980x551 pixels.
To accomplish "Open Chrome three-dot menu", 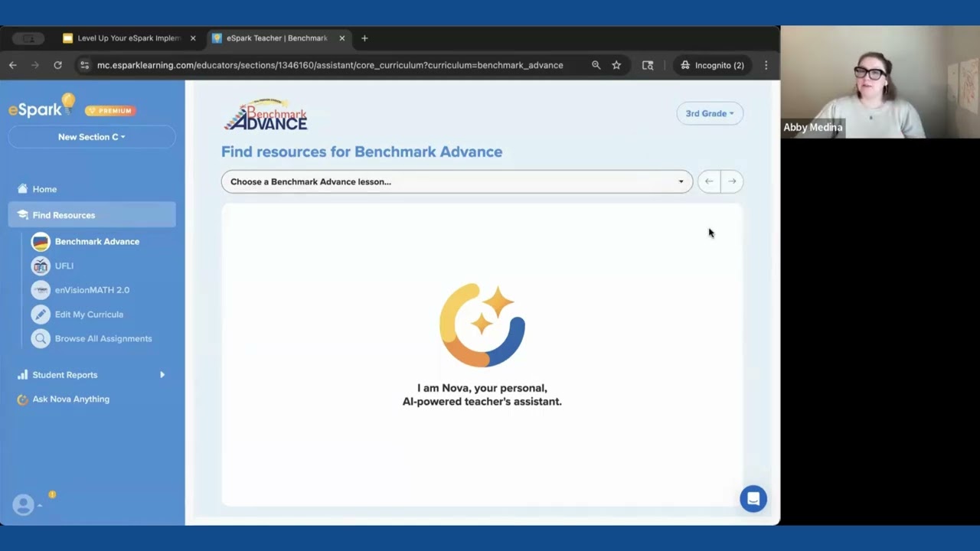I will point(766,66).
